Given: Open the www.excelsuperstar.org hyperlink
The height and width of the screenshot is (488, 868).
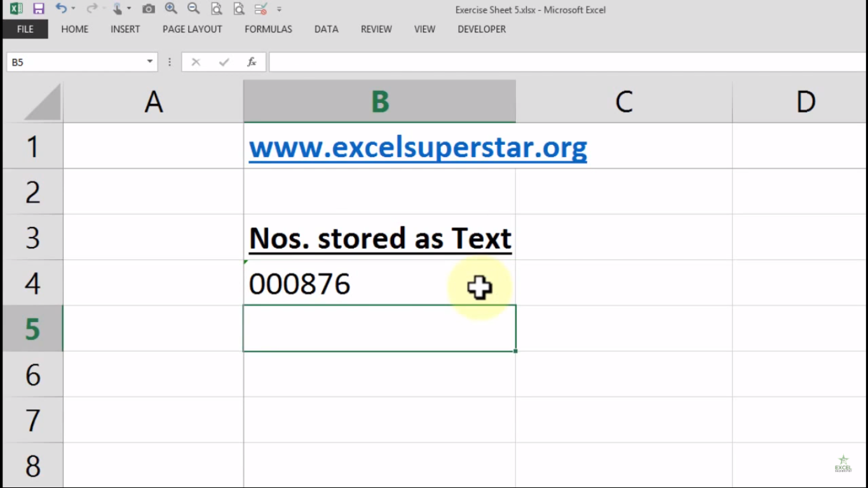Looking at the screenshot, I should tap(417, 147).
